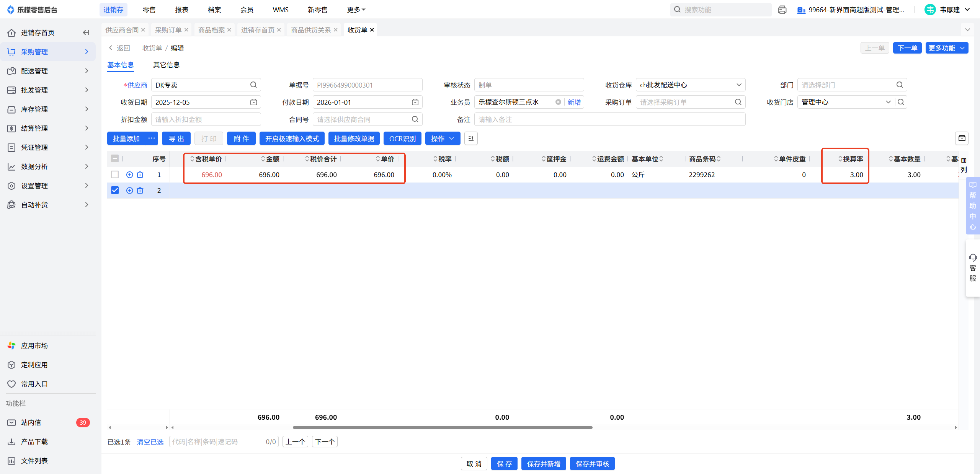
Task: Switch to the 其它信息 tab
Action: tap(166, 65)
